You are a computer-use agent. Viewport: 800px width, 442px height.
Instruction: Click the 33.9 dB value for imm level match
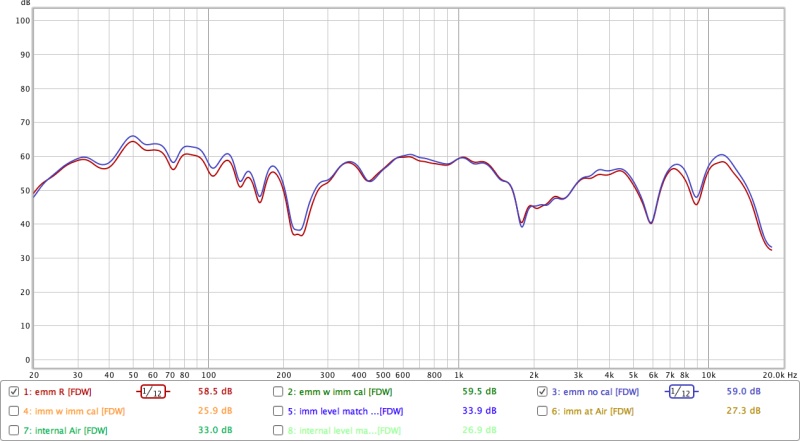click(479, 410)
